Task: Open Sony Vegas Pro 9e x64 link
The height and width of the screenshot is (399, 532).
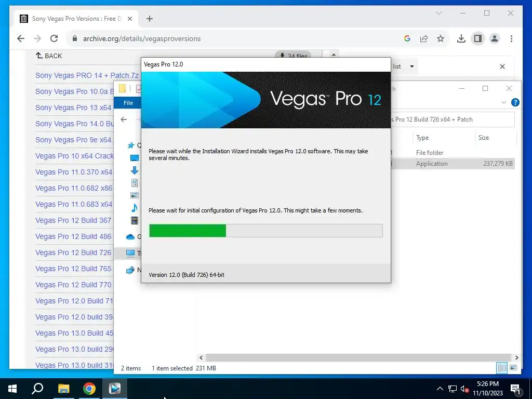Action: point(74,140)
